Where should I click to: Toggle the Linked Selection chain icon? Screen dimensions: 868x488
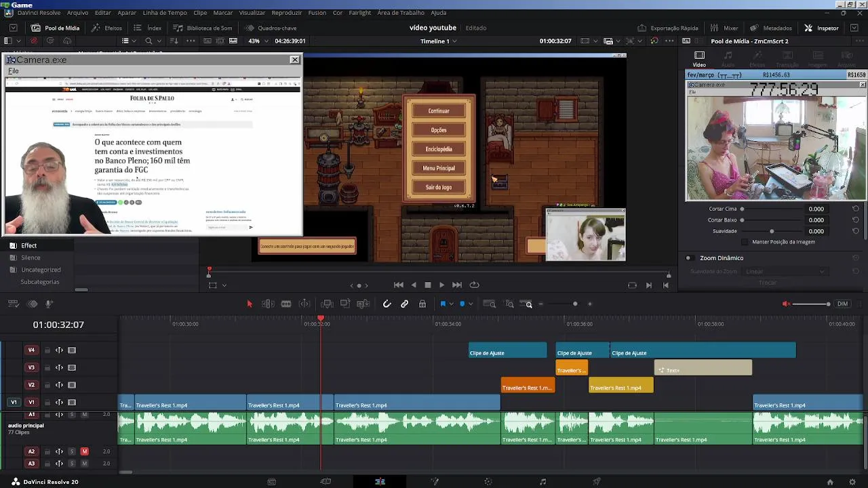[x=405, y=304]
